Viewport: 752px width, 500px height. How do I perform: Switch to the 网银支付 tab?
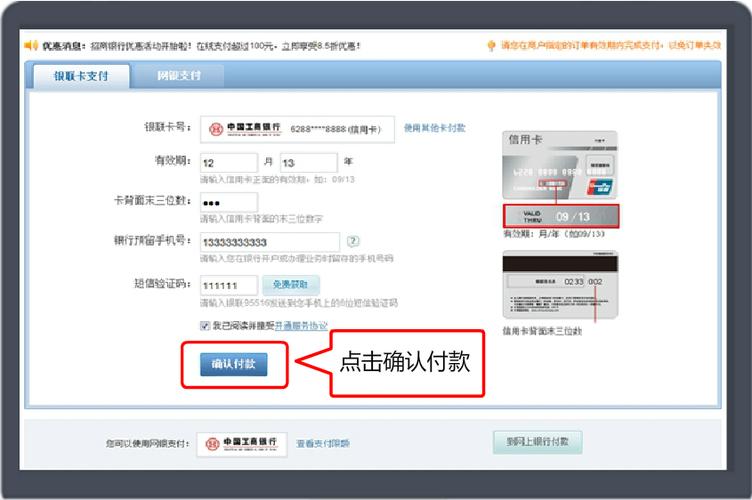[178, 76]
